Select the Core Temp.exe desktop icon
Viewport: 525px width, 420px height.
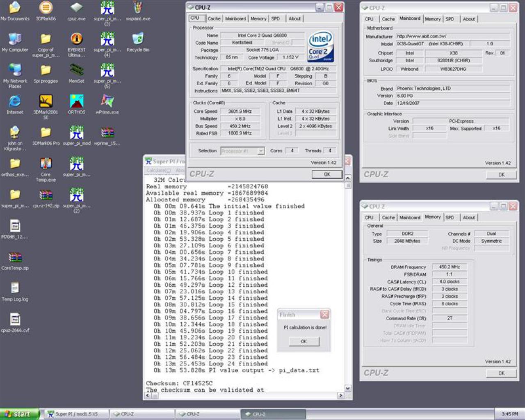tap(46, 169)
